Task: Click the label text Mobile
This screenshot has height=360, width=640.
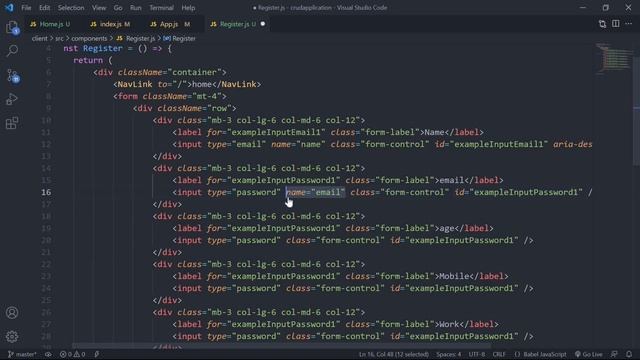Action: pyautogui.click(x=454, y=276)
